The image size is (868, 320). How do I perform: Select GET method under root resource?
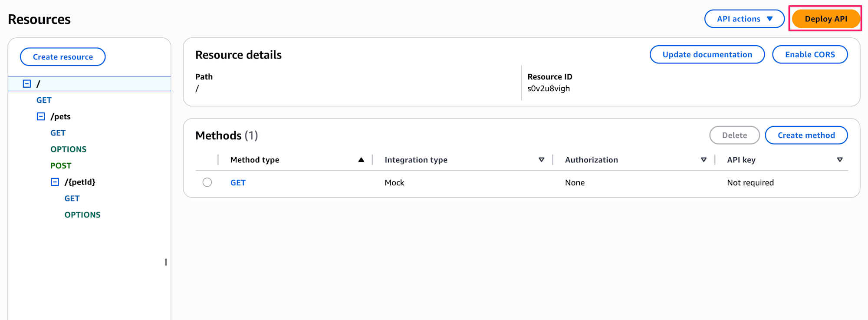click(44, 100)
